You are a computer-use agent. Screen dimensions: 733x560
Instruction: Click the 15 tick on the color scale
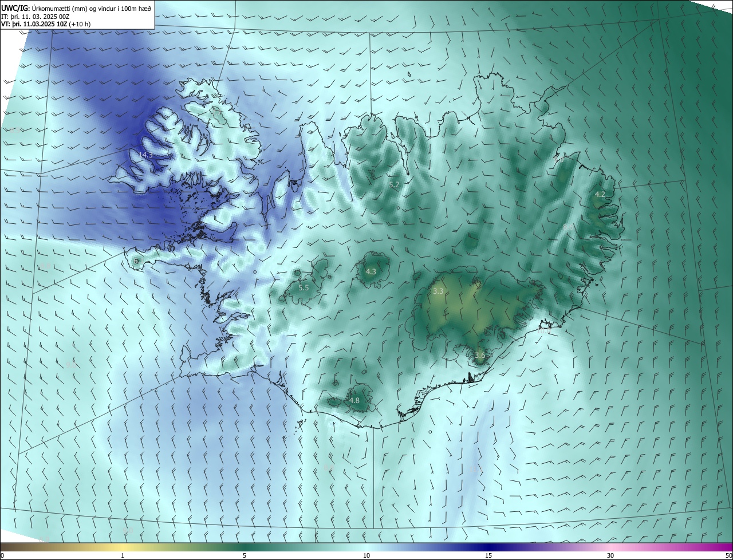click(488, 555)
